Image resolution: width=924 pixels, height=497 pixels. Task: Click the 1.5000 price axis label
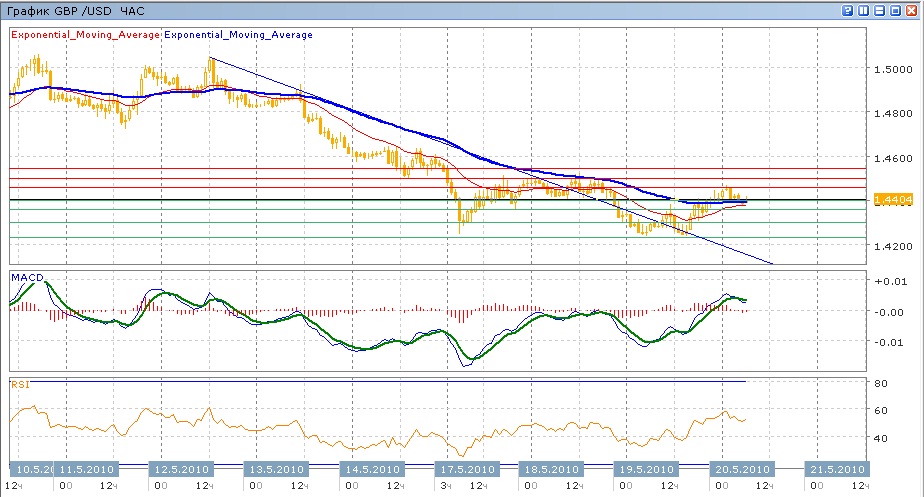[892, 70]
